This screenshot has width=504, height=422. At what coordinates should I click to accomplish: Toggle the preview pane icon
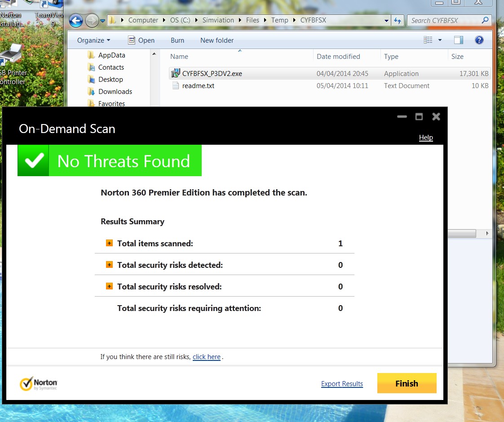coord(458,40)
